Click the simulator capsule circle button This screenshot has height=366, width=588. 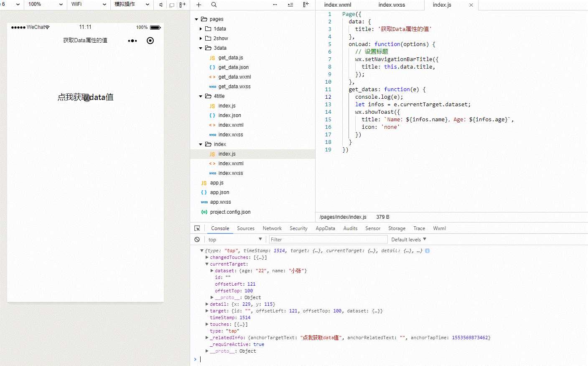150,41
